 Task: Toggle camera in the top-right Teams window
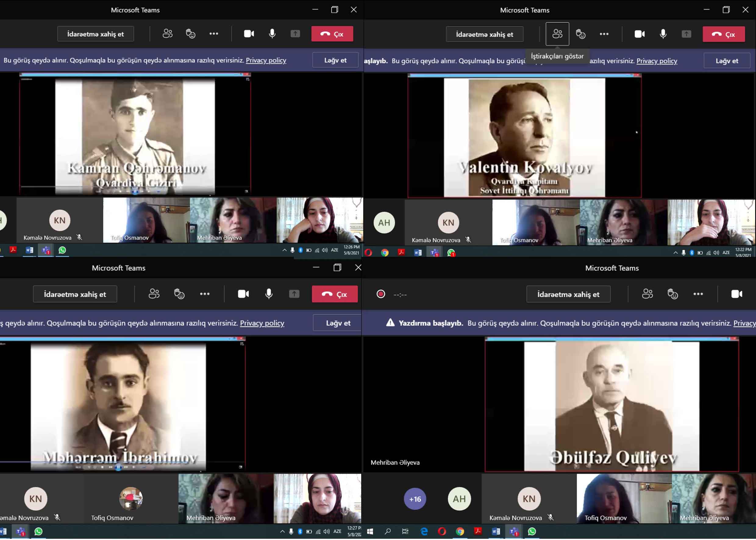[639, 34]
